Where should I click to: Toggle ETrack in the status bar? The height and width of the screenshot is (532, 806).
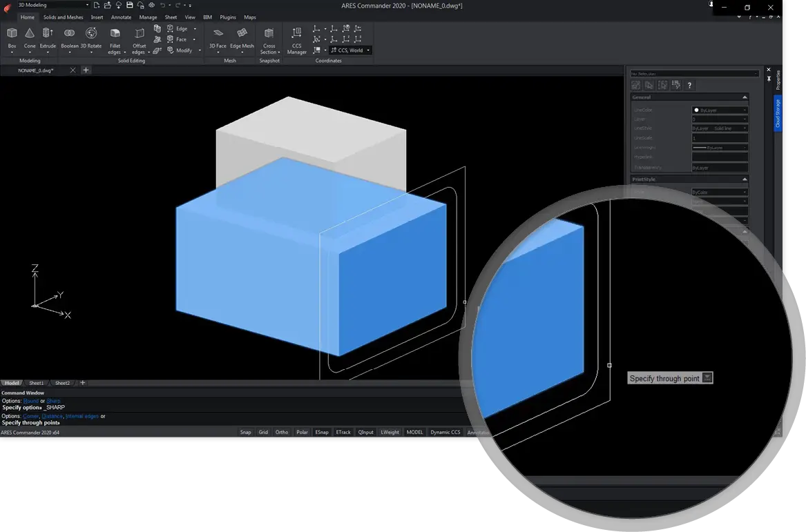[x=343, y=433]
